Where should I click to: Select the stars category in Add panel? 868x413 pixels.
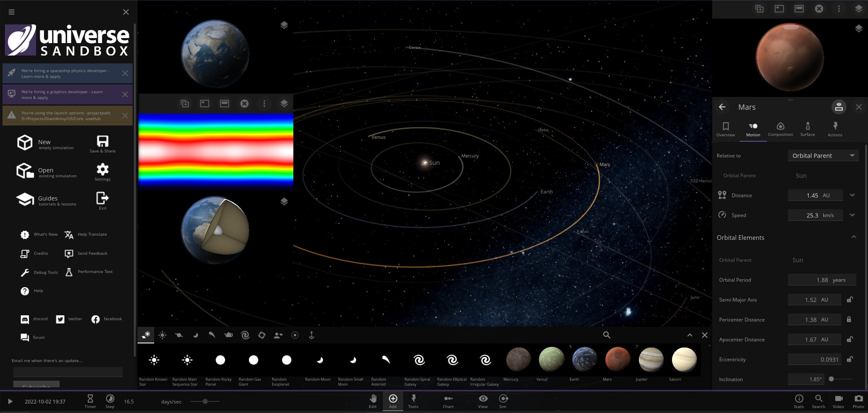point(162,335)
